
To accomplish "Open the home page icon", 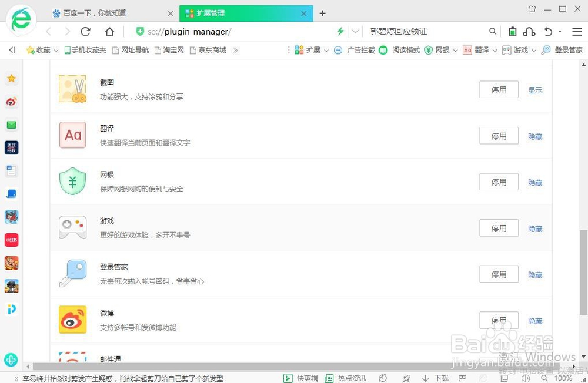I will pos(109,32).
